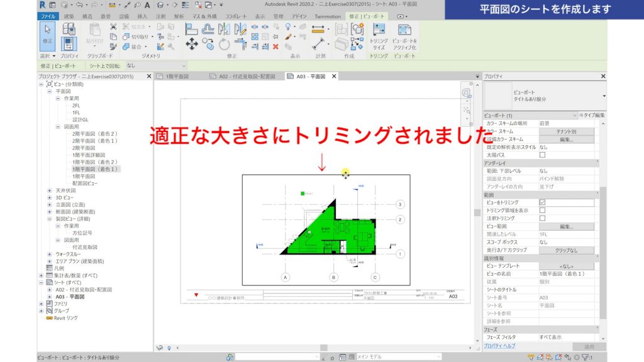Click the red X Delete icon

pyautogui.click(x=275, y=47)
